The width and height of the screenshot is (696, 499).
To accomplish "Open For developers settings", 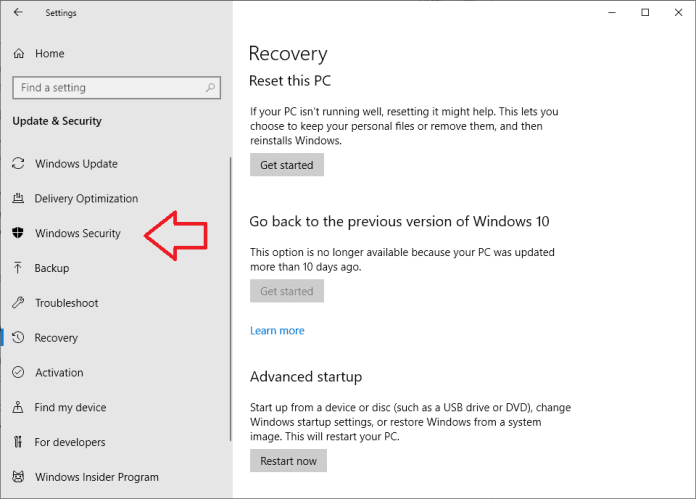I will click(70, 442).
